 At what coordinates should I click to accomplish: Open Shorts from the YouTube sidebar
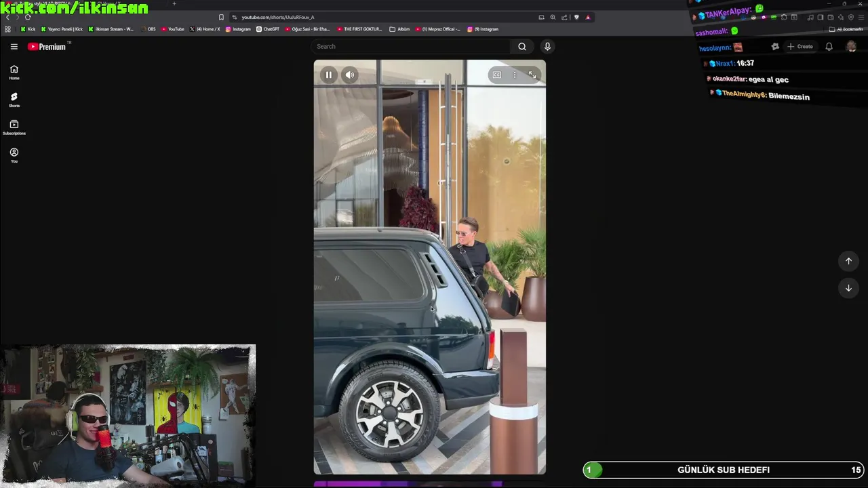click(x=14, y=100)
